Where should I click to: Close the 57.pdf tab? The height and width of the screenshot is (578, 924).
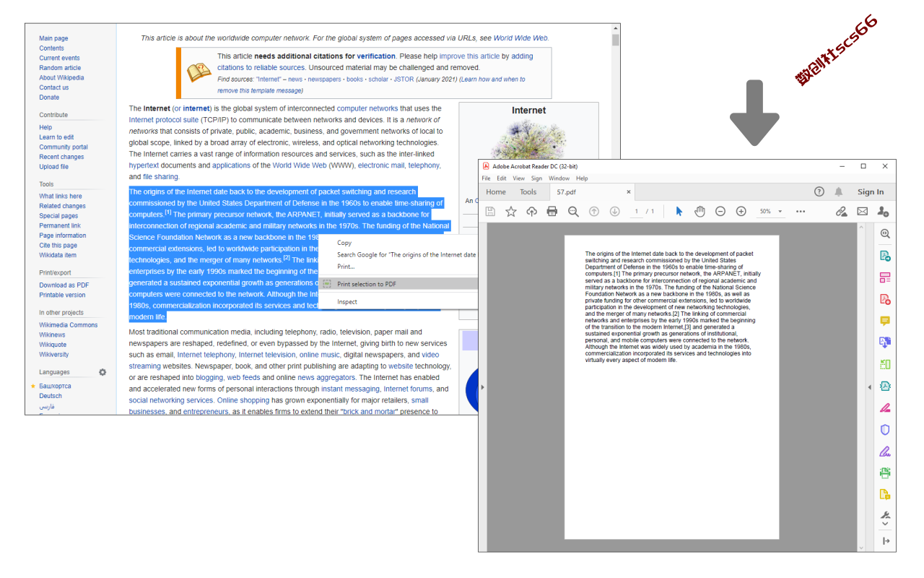[629, 191]
